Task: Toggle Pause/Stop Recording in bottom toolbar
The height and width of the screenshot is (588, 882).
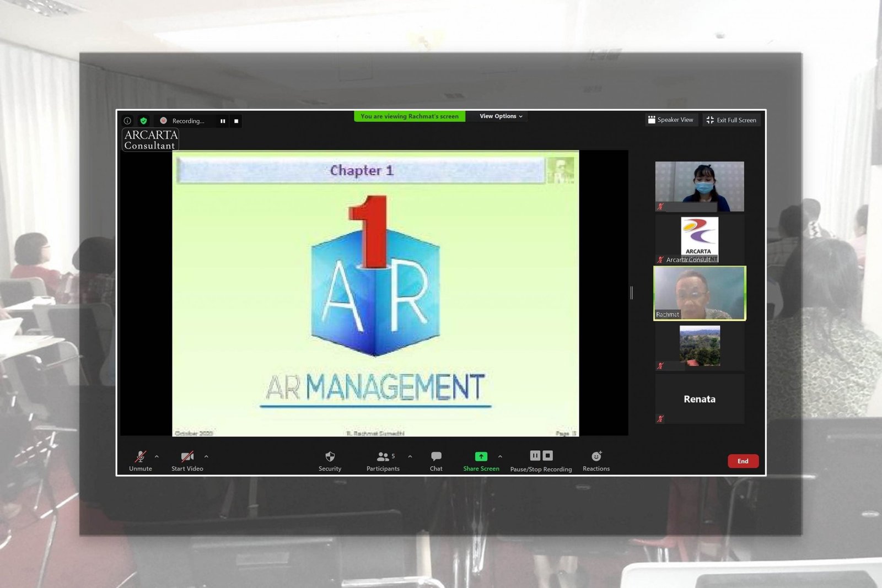Action: (x=541, y=461)
